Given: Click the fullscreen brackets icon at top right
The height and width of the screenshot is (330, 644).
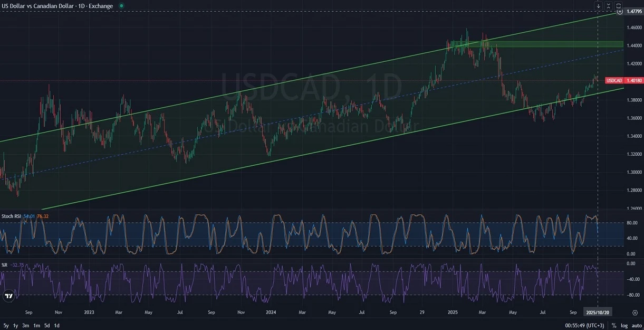Looking at the screenshot, I should 619,6.
